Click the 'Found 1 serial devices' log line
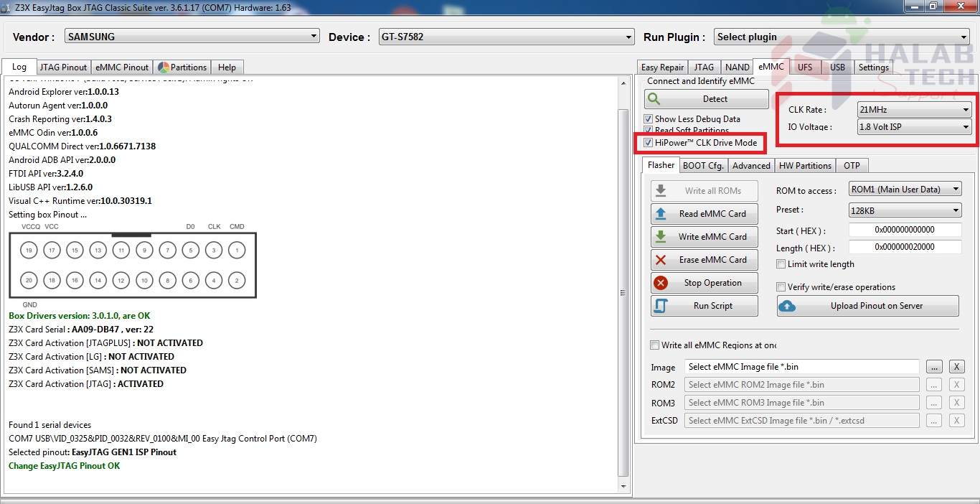The image size is (980, 504). (50, 425)
